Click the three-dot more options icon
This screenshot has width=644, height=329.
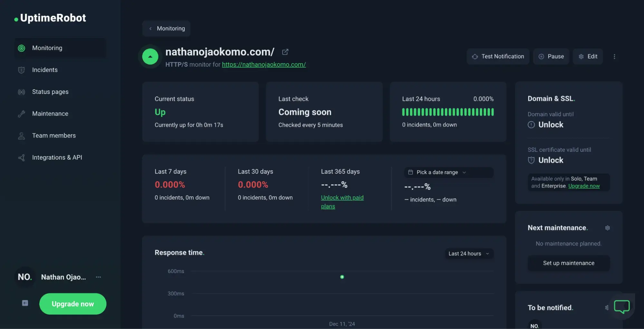point(614,57)
